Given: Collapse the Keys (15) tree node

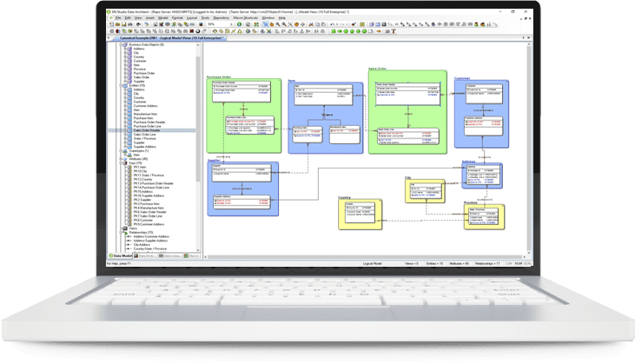Looking at the screenshot, I should click(121, 163).
